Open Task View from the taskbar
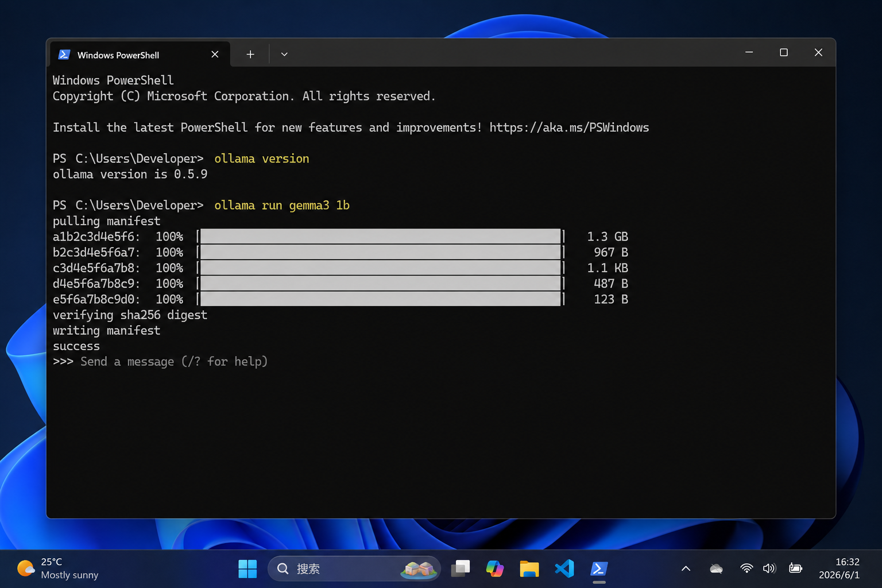The width and height of the screenshot is (882, 588). point(461,568)
